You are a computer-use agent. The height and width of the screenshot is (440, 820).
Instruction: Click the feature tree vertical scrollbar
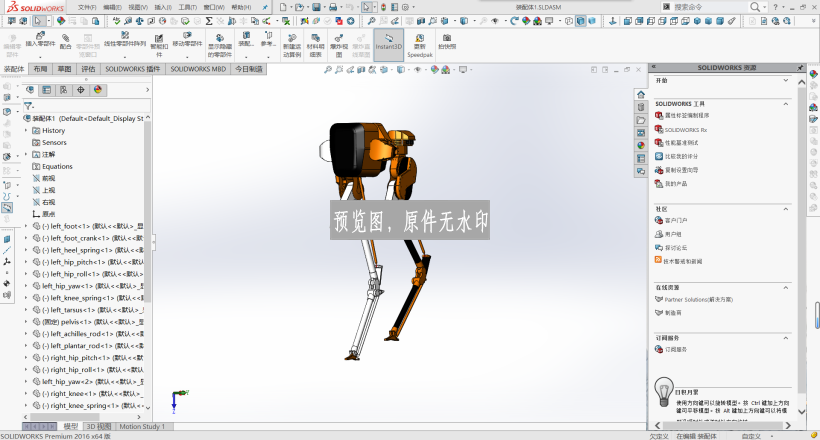click(x=147, y=212)
